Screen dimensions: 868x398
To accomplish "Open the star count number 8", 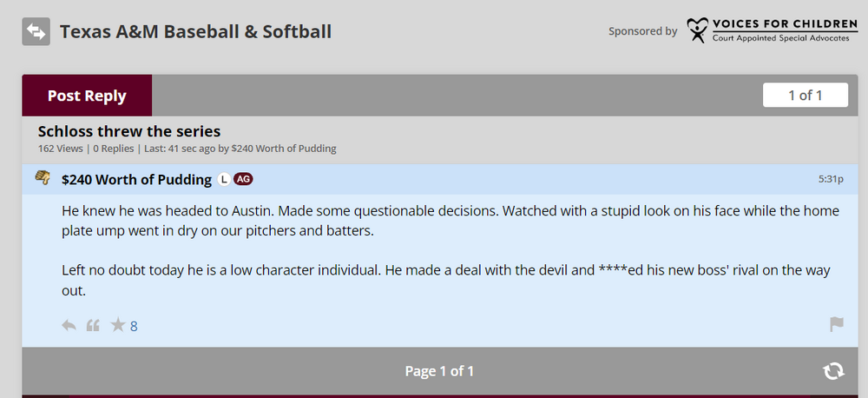I will [134, 327].
